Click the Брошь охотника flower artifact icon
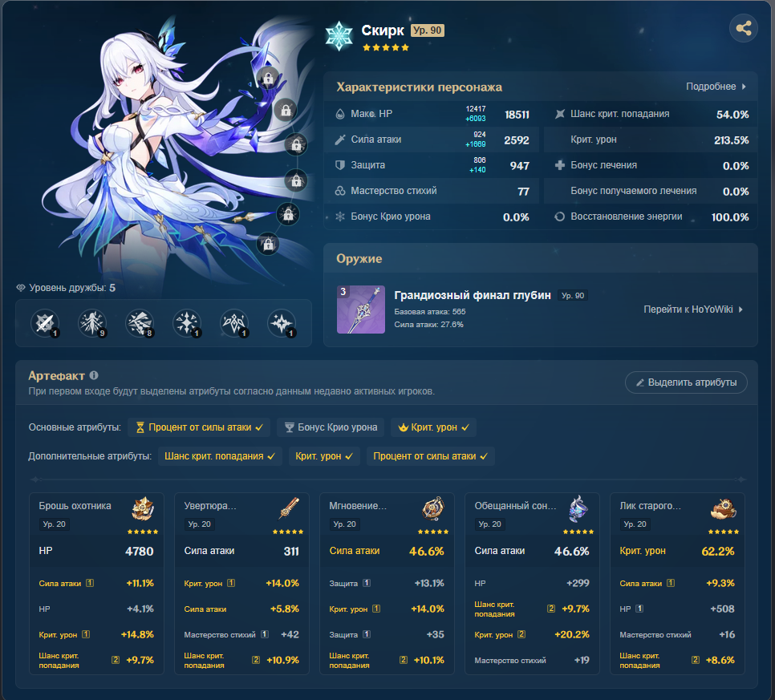Viewport: 775px width, 700px height. (x=143, y=509)
